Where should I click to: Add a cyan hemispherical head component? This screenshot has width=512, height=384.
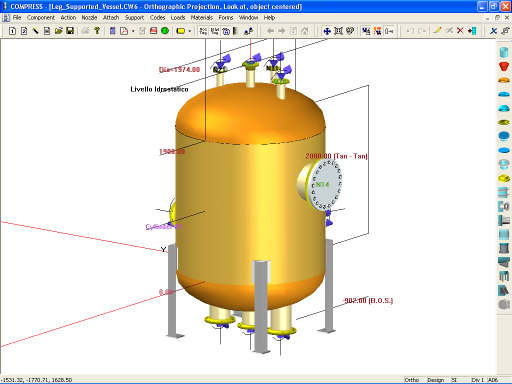(504, 108)
